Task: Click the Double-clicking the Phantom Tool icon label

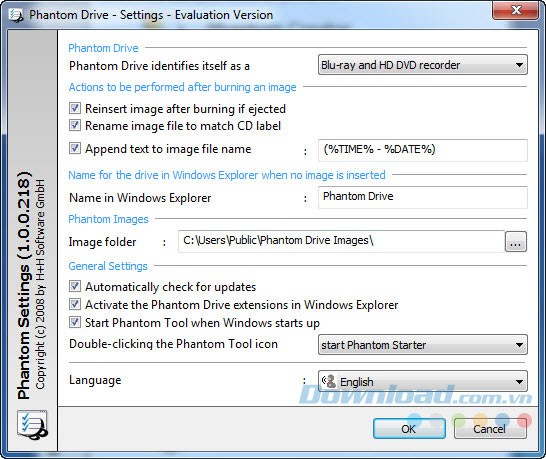Action: pyautogui.click(x=173, y=344)
